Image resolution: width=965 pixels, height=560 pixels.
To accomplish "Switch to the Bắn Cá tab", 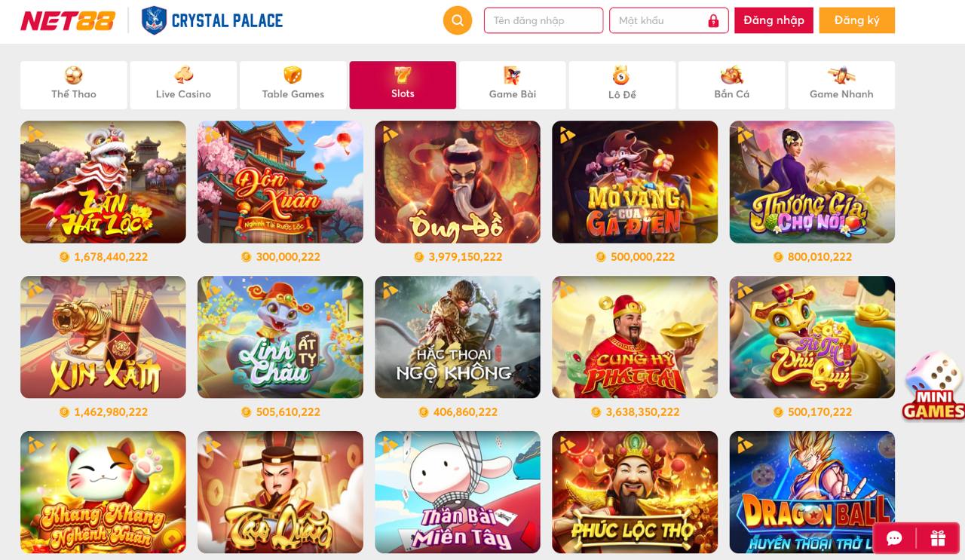I will (x=732, y=85).
